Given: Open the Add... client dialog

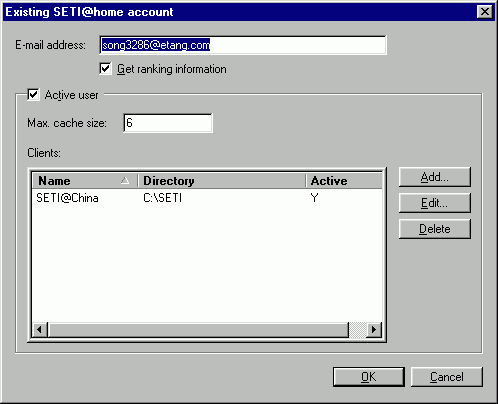Looking at the screenshot, I should [435, 177].
